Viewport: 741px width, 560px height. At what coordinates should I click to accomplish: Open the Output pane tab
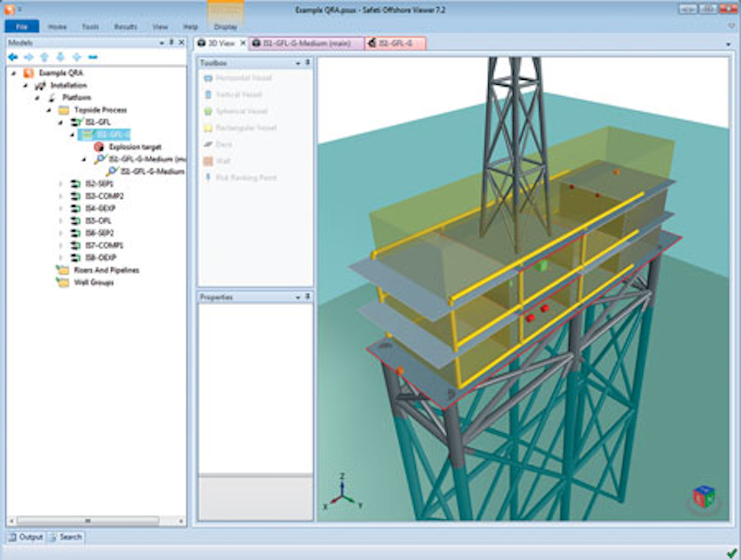pos(26,537)
